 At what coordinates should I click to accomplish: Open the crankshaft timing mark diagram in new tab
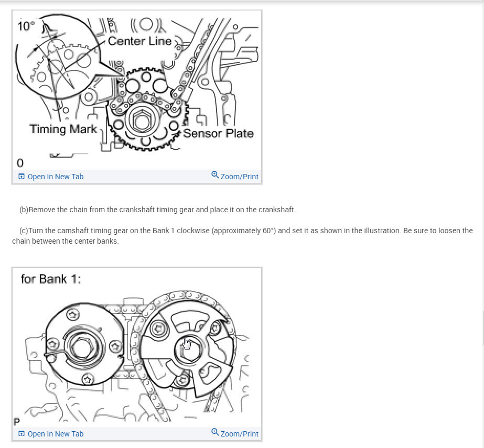51,177
